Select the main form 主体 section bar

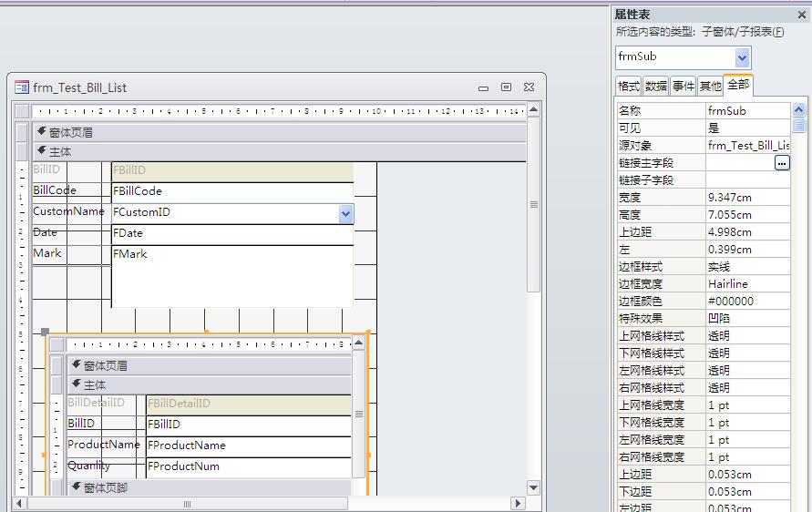[x=280, y=151]
